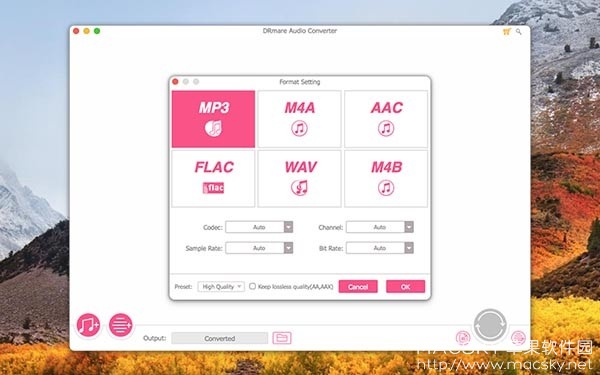This screenshot has width=600, height=375.
Task: Confirm with the OK button
Action: (406, 287)
